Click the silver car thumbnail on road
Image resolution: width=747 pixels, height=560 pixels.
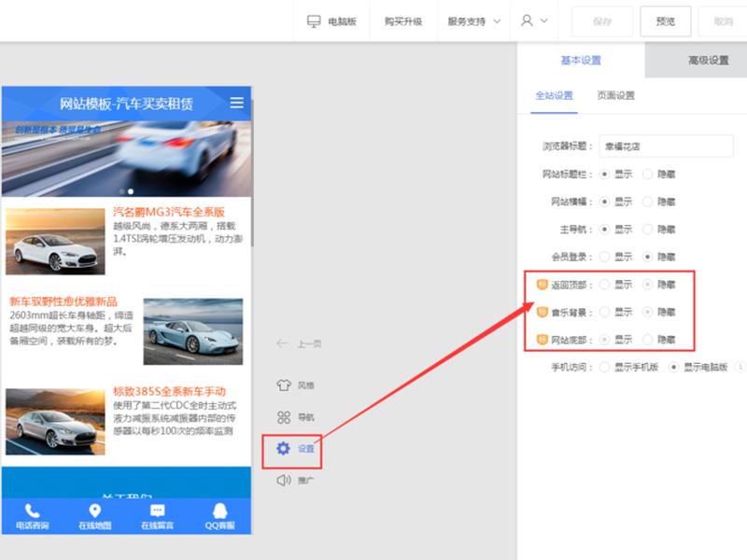point(55,422)
